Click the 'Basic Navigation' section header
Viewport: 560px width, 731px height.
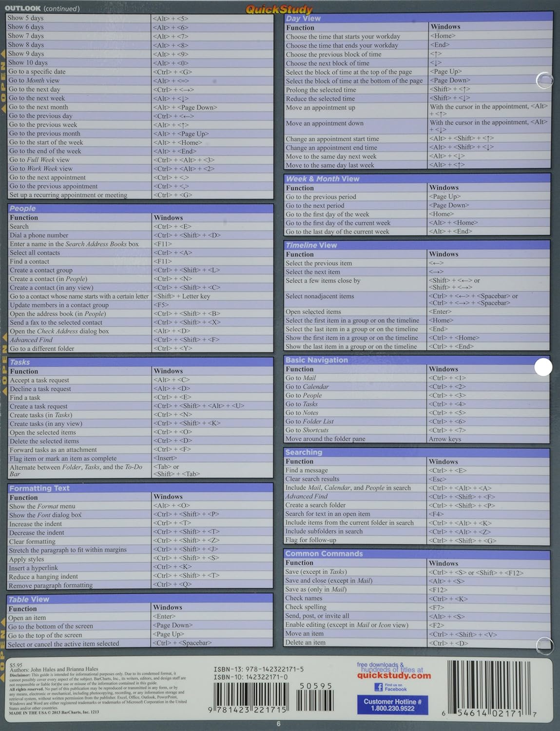[x=417, y=360]
